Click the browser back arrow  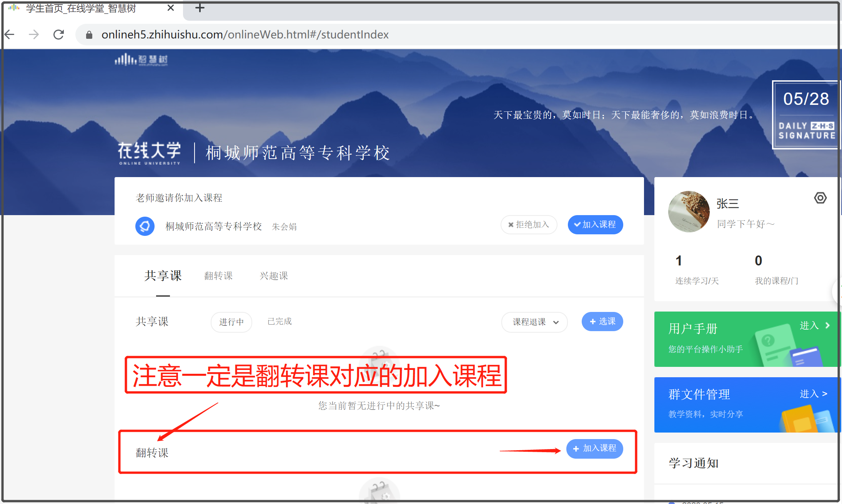(10, 35)
